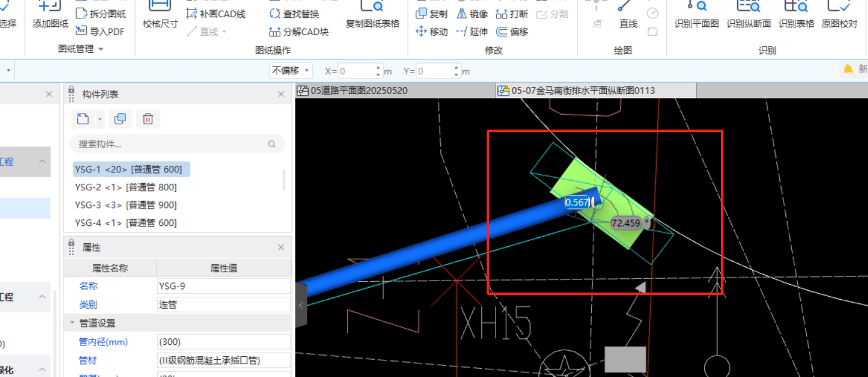Click the 属性值 column header

coord(224,268)
